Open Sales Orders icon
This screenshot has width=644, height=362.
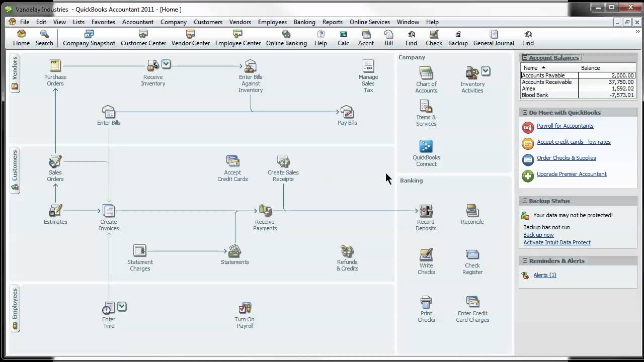[x=55, y=161]
